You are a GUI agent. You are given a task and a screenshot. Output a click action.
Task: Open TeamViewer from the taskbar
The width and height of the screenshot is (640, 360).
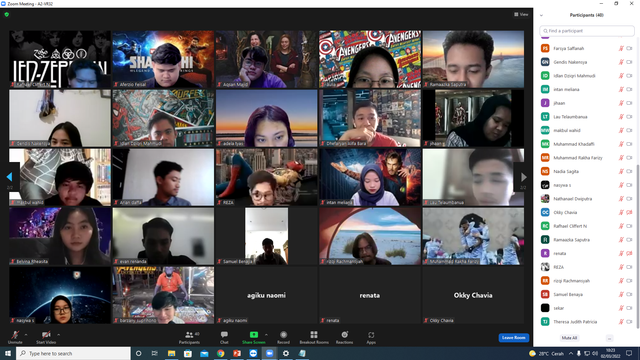click(x=253, y=353)
